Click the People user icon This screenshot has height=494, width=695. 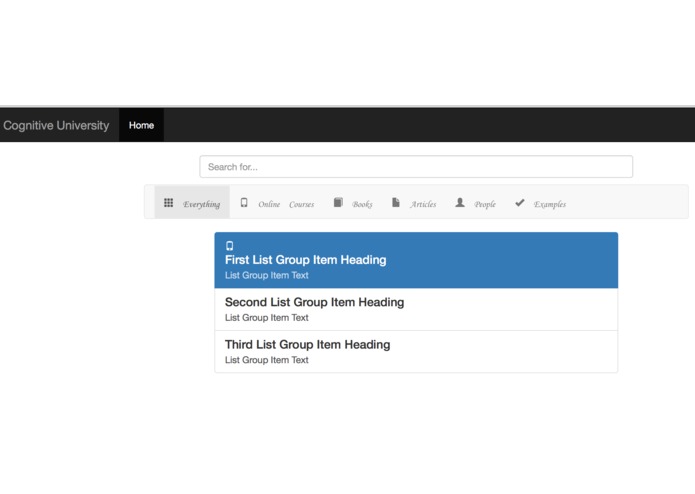[x=460, y=202]
